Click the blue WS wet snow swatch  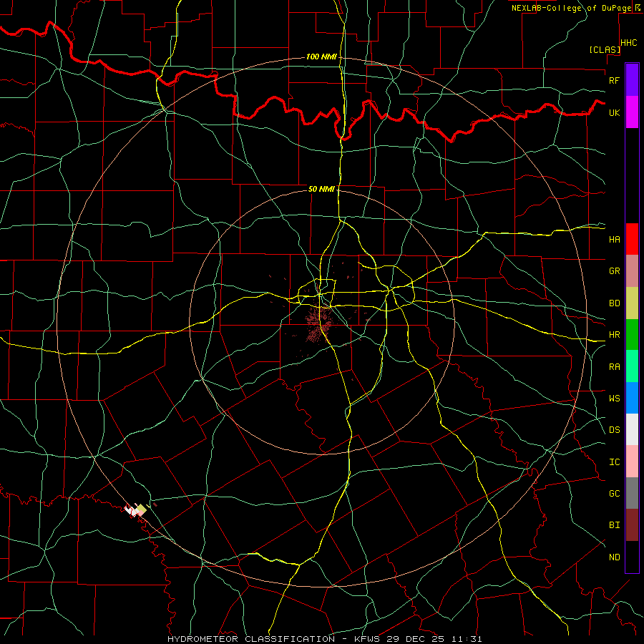pos(632,398)
